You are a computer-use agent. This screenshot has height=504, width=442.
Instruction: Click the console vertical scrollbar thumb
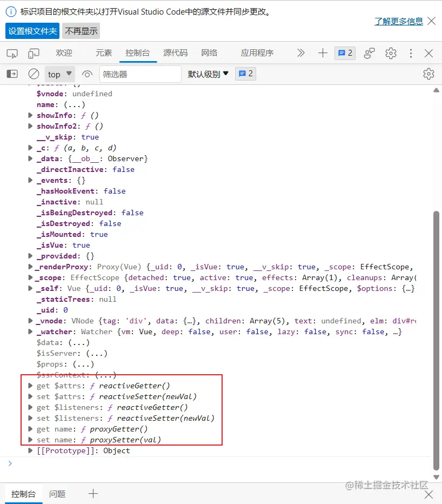436,341
